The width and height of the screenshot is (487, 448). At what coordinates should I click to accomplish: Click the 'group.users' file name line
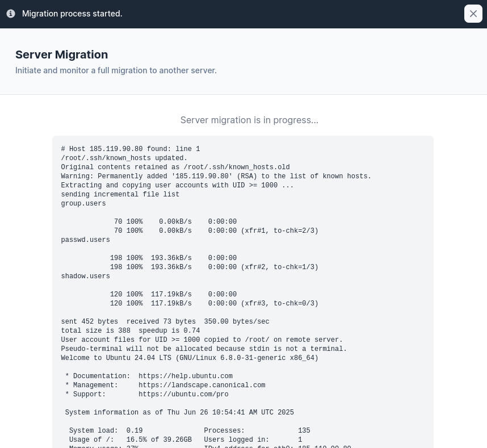pyautogui.click(x=83, y=203)
